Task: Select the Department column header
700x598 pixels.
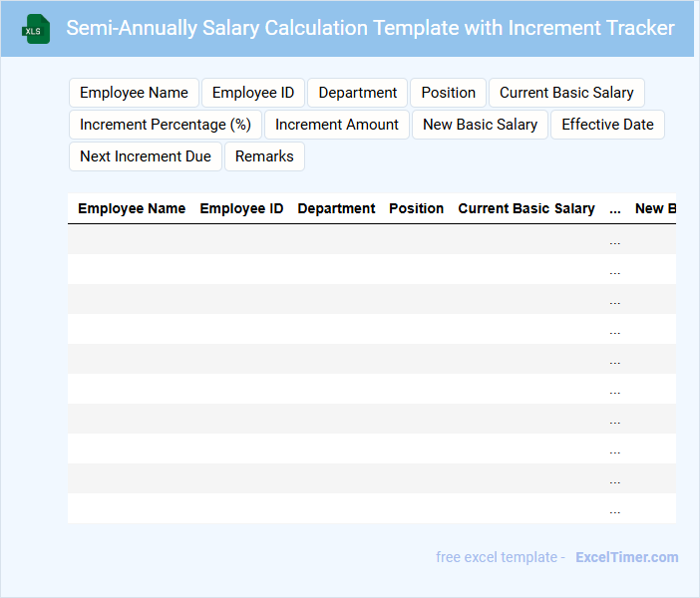Action: [x=336, y=209]
